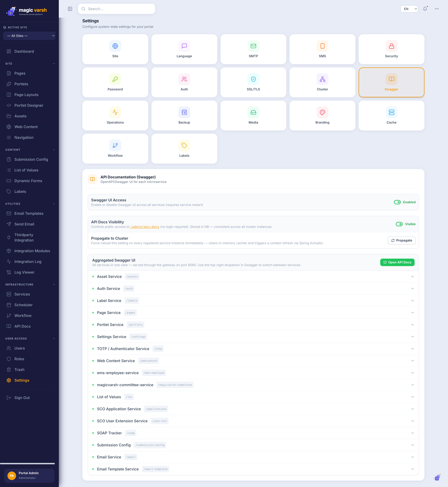Open the Operations settings card
Image resolution: width=448 pixels, height=487 pixels.
pyautogui.click(x=115, y=116)
